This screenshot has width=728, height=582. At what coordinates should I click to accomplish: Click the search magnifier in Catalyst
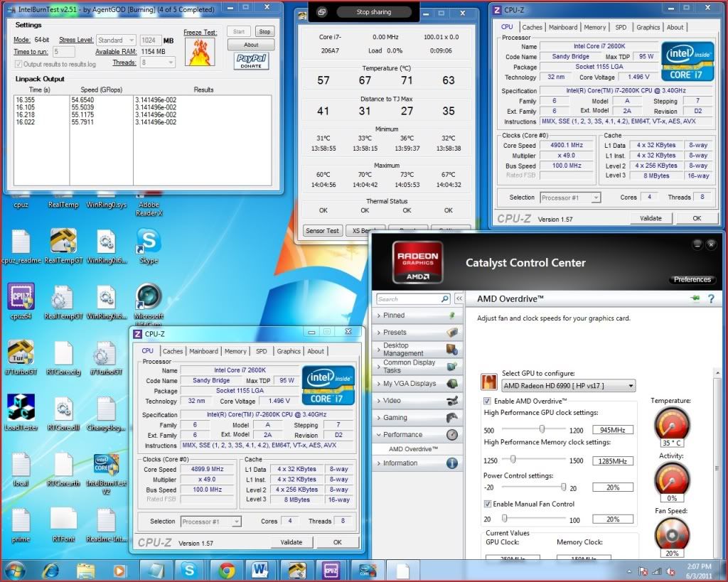(445, 299)
